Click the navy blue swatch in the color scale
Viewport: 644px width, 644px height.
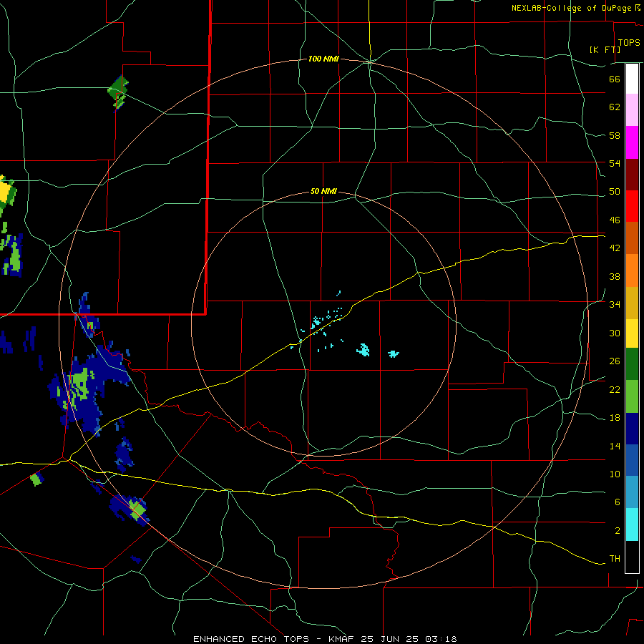coord(632,429)
